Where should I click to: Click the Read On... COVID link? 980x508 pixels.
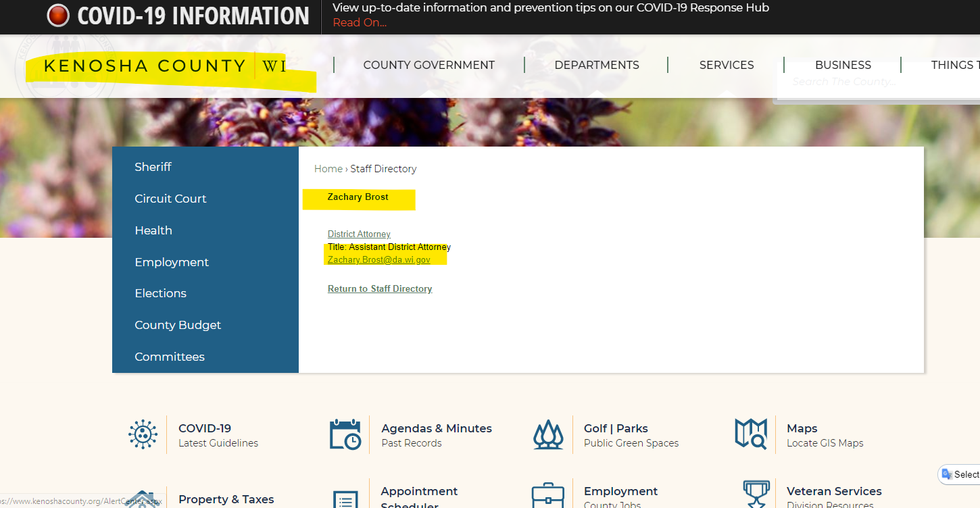[x=360, y=22]
